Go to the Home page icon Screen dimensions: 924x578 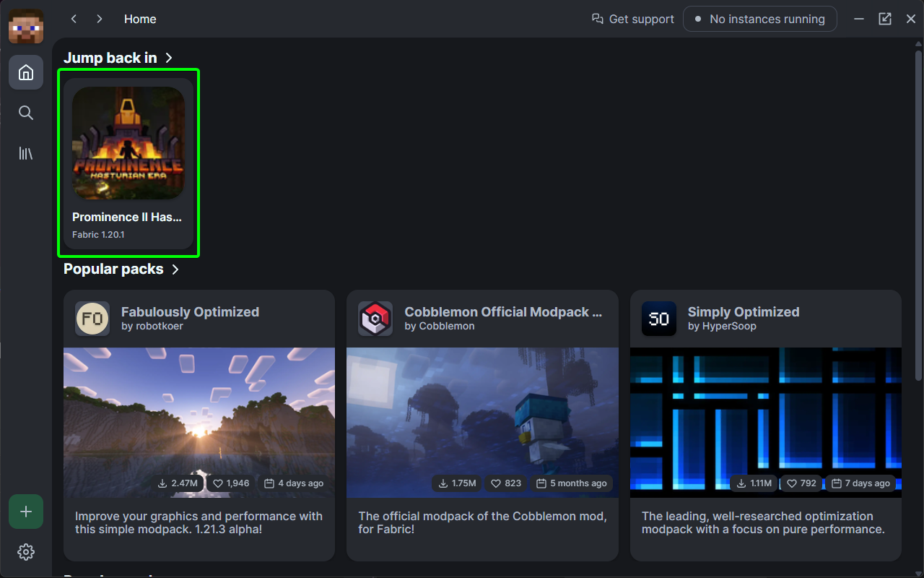click(x=26, y=72)
